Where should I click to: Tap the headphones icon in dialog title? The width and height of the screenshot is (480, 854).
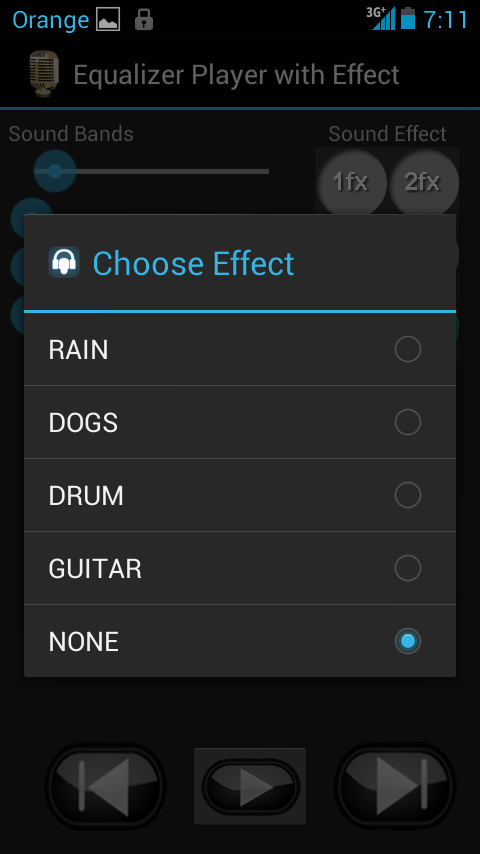tap(64, 263)
